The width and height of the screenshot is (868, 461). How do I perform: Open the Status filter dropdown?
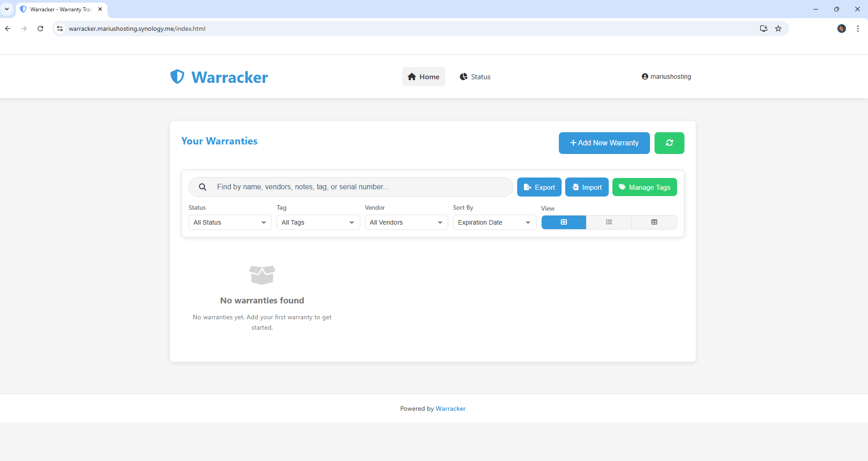coord(230,222)
